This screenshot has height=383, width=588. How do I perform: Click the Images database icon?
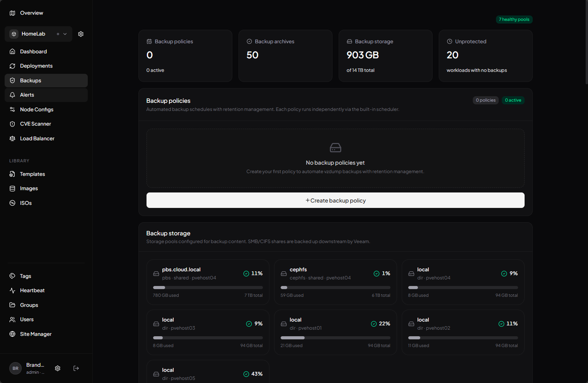pos(12,189)
